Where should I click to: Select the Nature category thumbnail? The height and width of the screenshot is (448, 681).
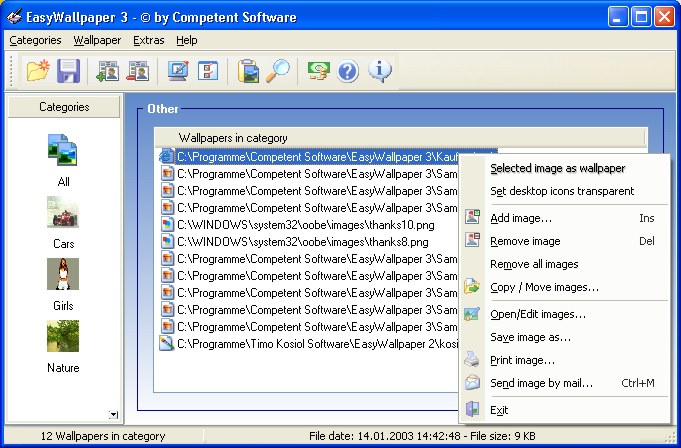pos(63,336)
